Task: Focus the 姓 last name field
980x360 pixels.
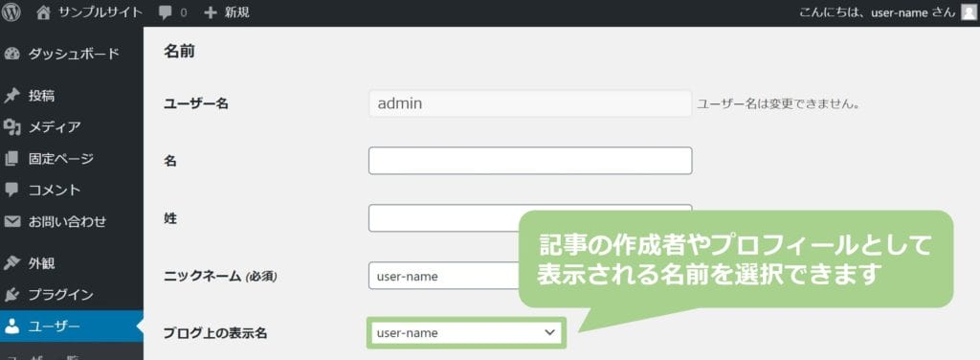Action: tap(530, 218)
